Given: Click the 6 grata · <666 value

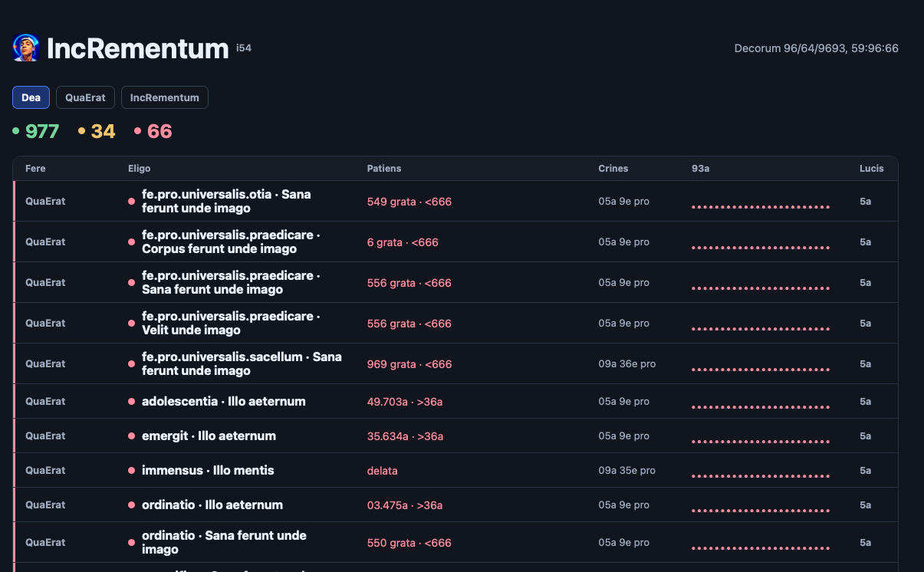Looking at the screenshot, I should pos(403,242).
